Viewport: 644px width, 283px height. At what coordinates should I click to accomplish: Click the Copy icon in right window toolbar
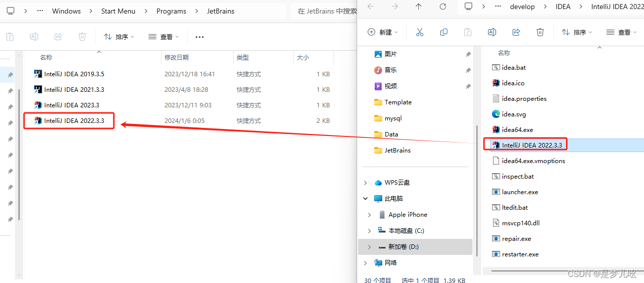[444, 32]
